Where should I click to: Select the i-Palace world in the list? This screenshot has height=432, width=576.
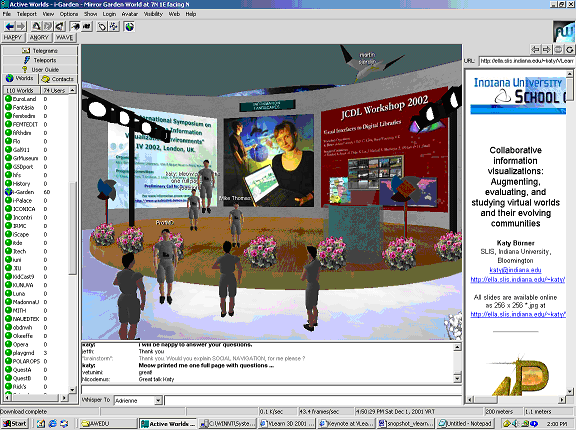coord(22,201)
